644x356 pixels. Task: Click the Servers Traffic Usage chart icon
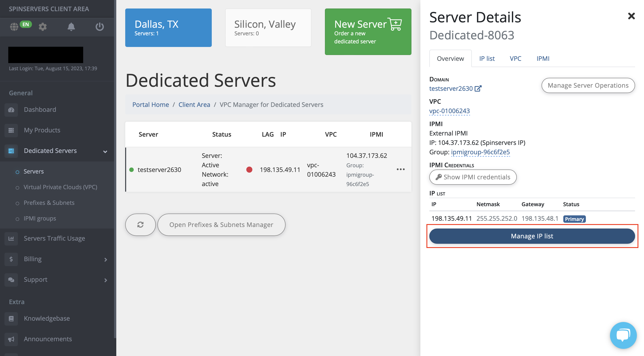[11, 239]
